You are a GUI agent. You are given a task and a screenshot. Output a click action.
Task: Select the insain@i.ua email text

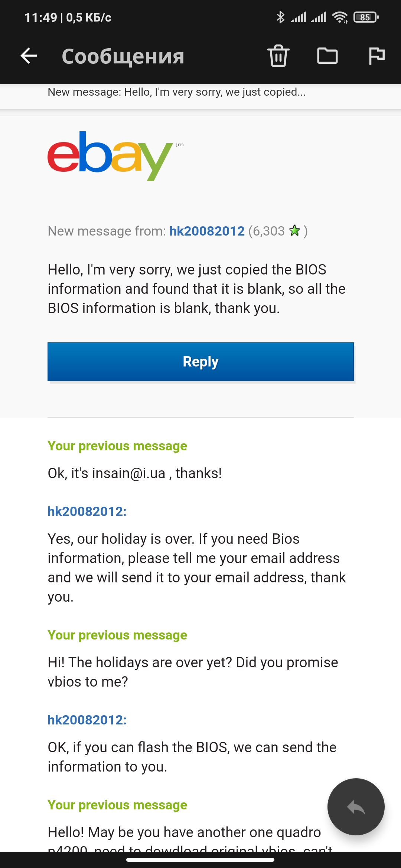(x=129, y=473)
